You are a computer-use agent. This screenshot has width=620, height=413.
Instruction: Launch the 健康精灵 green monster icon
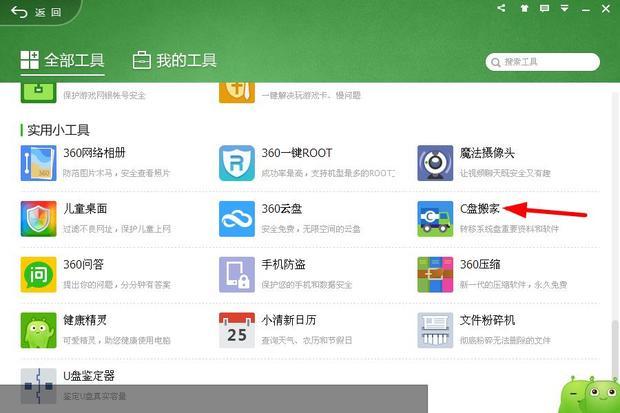tap(38, 330)
